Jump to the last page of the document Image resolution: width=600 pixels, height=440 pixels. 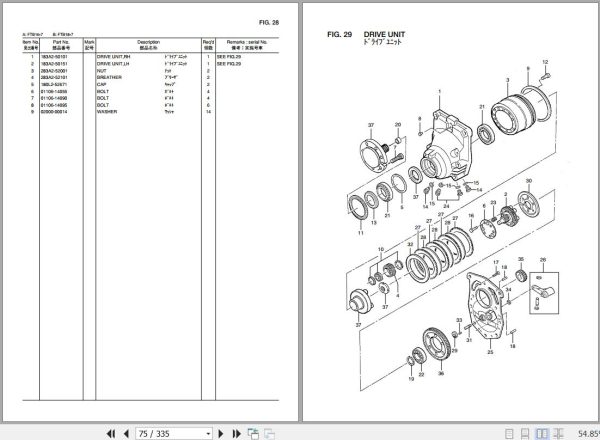tap(236, 433)
